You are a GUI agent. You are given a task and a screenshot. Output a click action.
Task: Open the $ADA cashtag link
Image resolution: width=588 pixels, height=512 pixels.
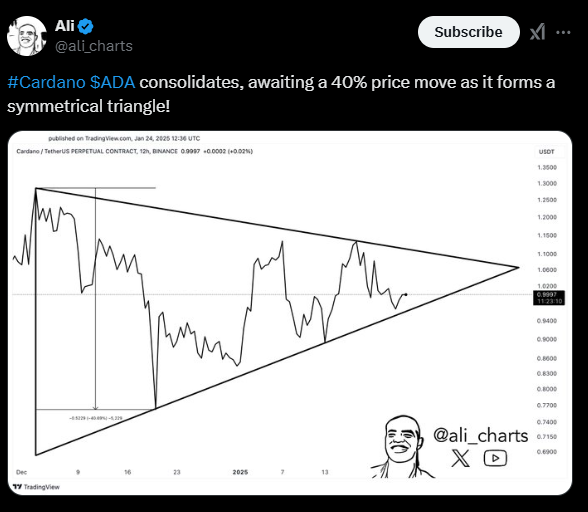coord(112,82)
